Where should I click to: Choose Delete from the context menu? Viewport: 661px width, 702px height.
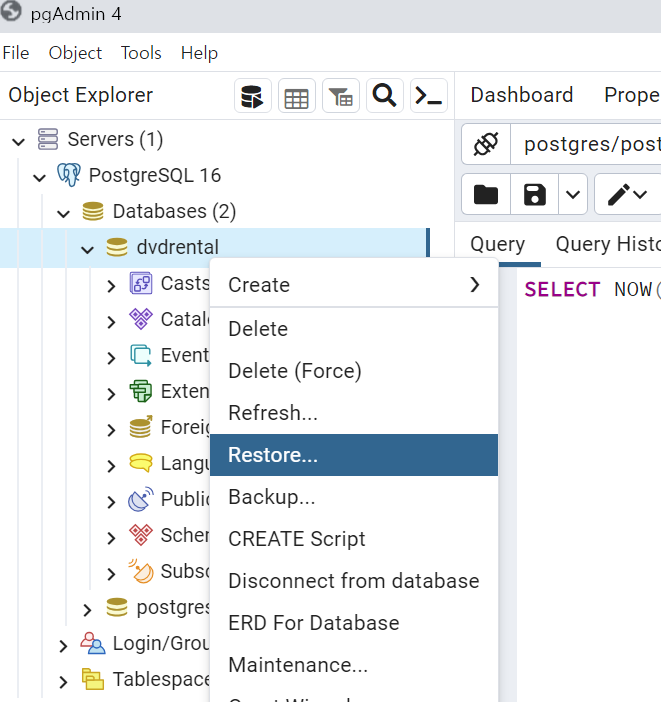click(354, 329)
